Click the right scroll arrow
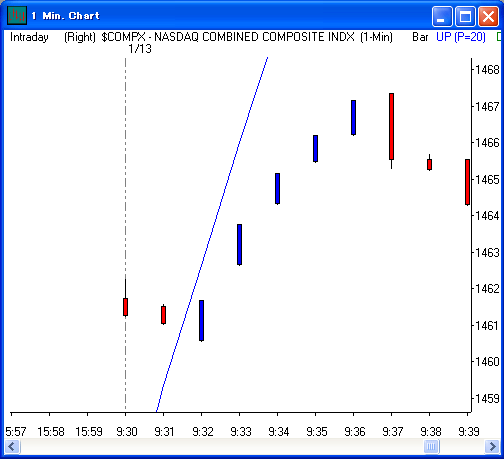 492,446
